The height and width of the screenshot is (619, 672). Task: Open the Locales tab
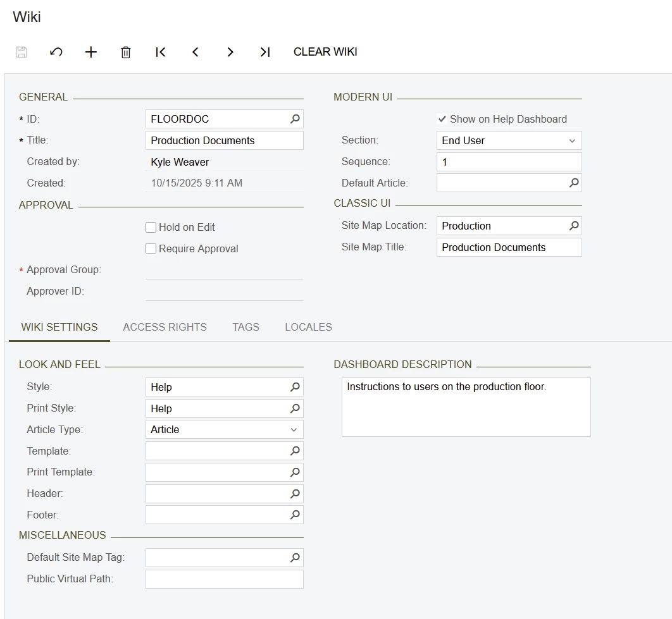coord(309,327)
